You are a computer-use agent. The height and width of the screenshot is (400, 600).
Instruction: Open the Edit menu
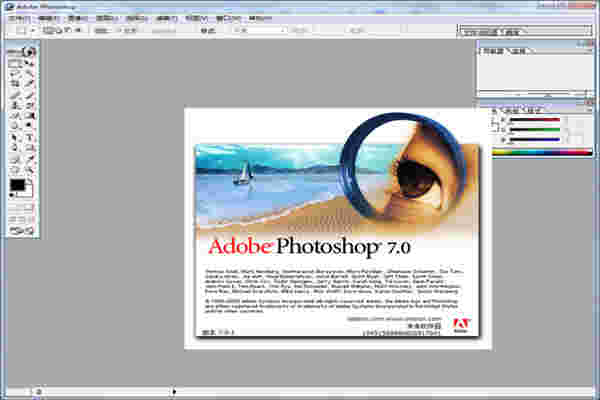(49, 18)
